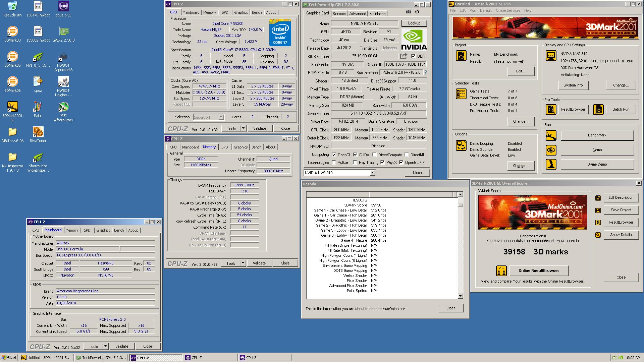Launch MSI Afterburner desktop icon

[x=63, y=112]
